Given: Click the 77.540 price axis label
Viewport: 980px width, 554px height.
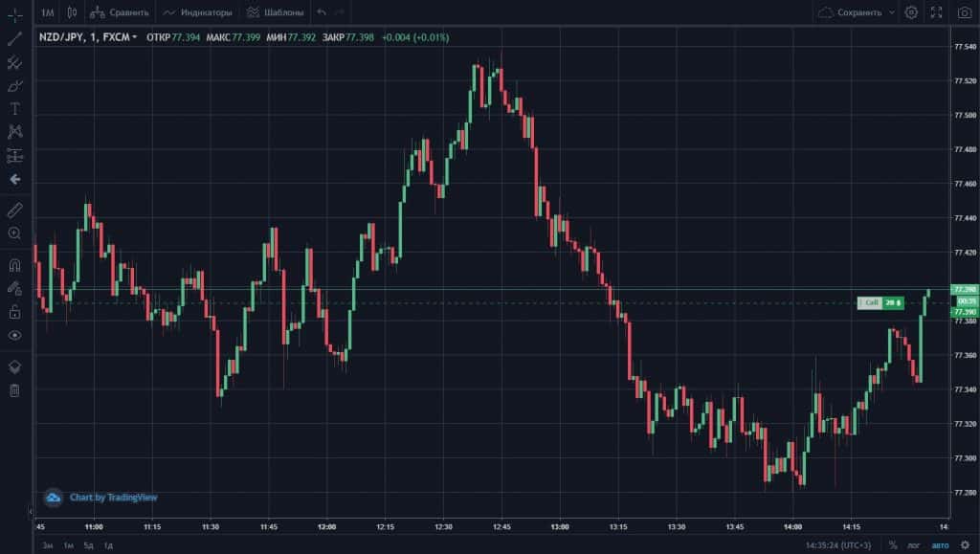Looking at the screenshot, I should [965, 47].
